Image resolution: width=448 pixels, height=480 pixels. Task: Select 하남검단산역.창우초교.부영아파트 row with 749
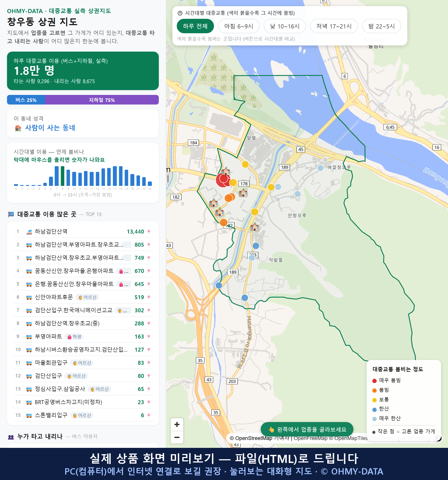click(83, 258)
